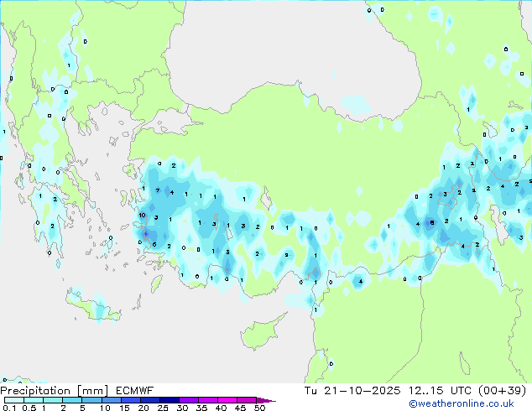
Task: Click the 1–2 mm legend swatch
Action: coord(53,400)
